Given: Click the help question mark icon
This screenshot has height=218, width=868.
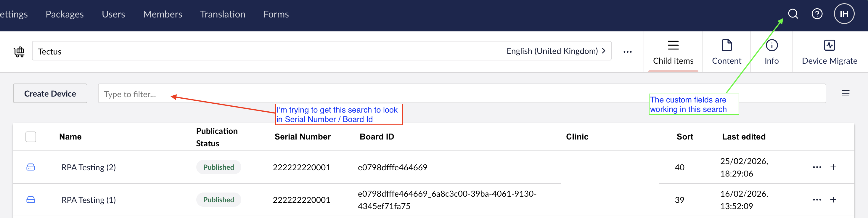Looking at the screenshot, I should click(x=817, y=14).
